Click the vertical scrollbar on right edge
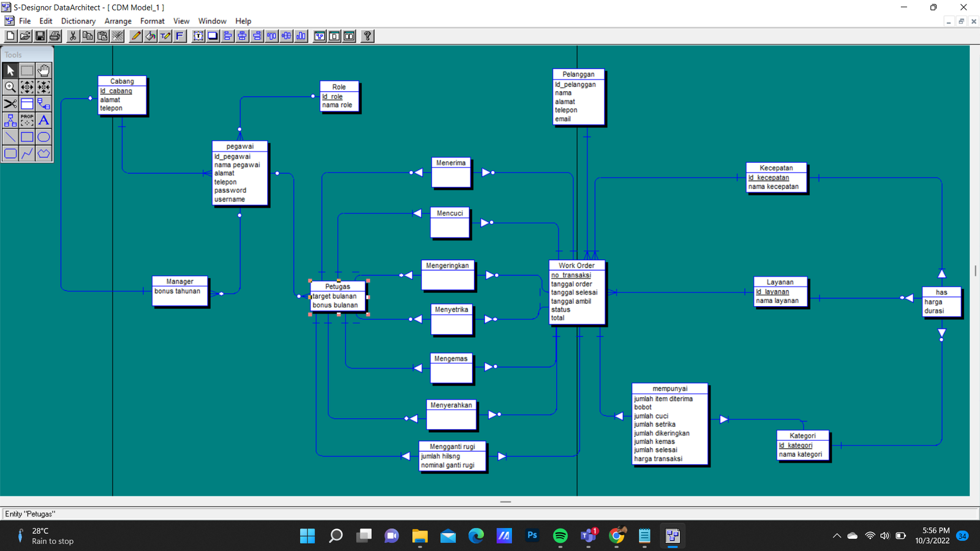 click(974, 270)
